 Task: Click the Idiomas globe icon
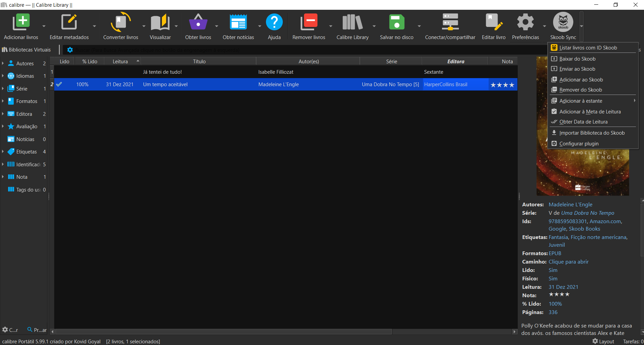click(x=11, y=76)
